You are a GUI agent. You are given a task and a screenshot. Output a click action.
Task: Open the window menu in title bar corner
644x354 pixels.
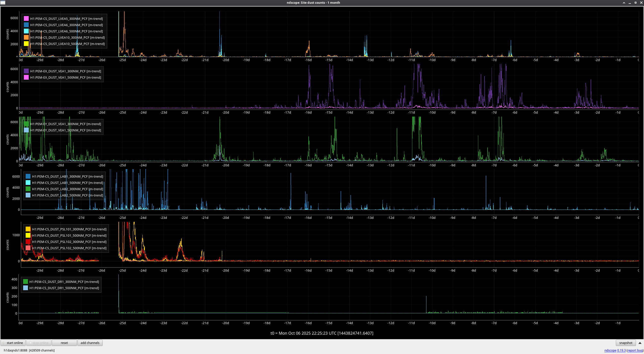[3, 3]
